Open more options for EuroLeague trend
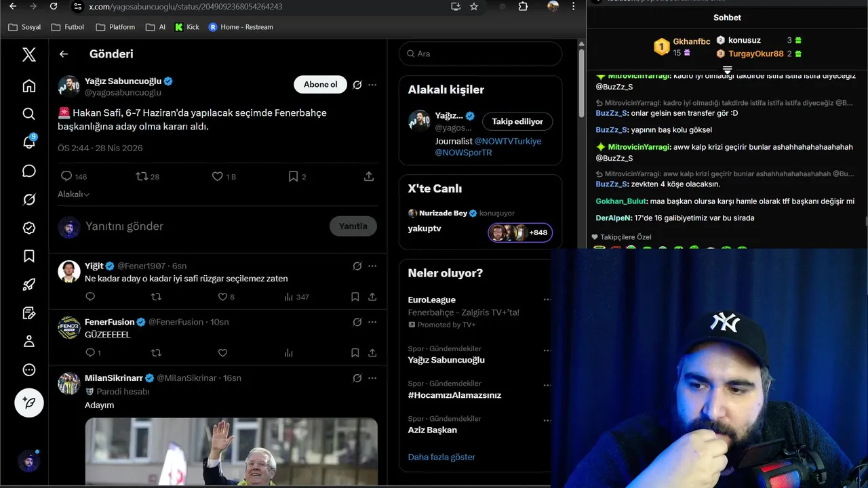This screenshot has width=868, height=488. (547, 300)
